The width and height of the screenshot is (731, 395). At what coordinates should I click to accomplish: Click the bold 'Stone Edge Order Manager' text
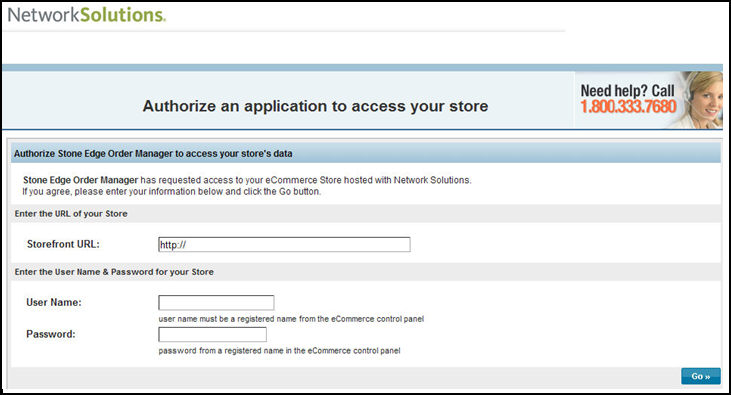coord(81,180)
